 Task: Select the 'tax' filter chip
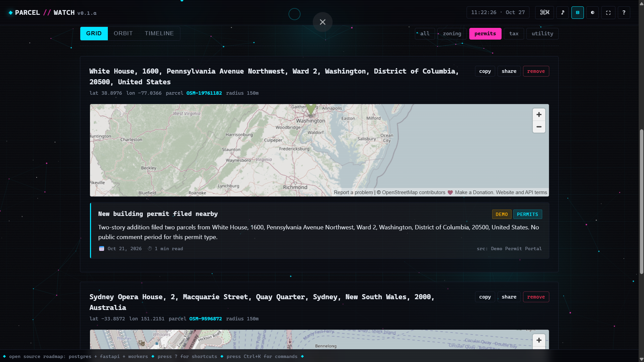(x=514, y=34)
